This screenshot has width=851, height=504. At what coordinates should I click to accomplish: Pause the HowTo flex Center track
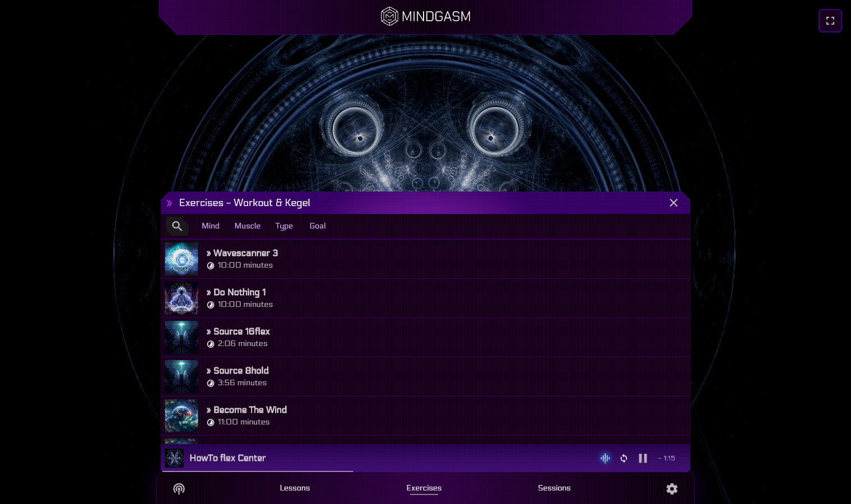(643, 458)
